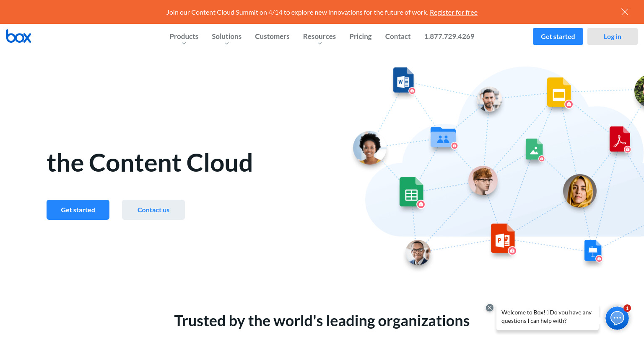Open the chat widget bubble

coord(617,318)
